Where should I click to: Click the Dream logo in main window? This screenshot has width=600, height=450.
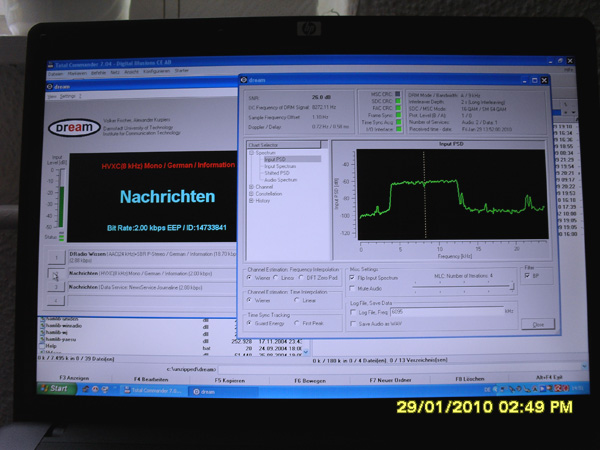74,127
